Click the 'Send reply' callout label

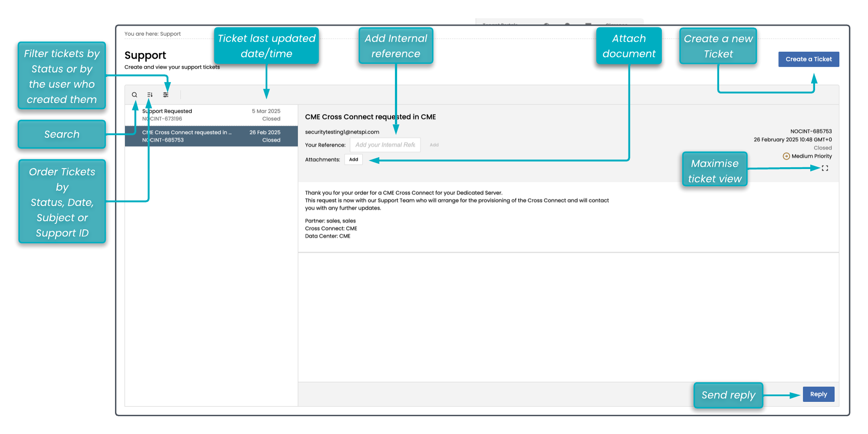pyautogui.click(x=728, y=395)
